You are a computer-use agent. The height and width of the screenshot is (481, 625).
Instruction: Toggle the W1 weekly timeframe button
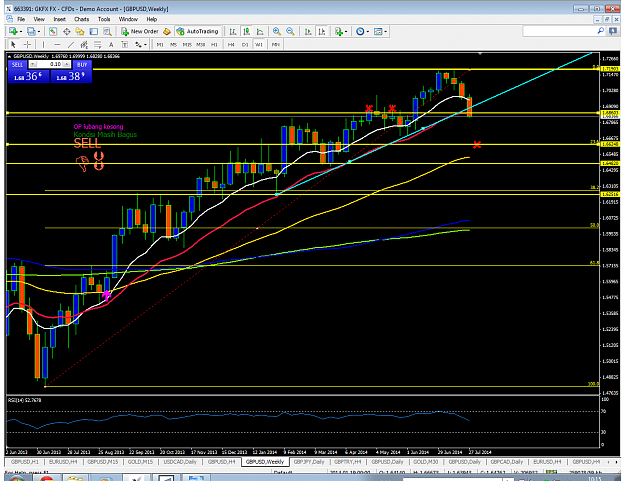click(259, 45)
